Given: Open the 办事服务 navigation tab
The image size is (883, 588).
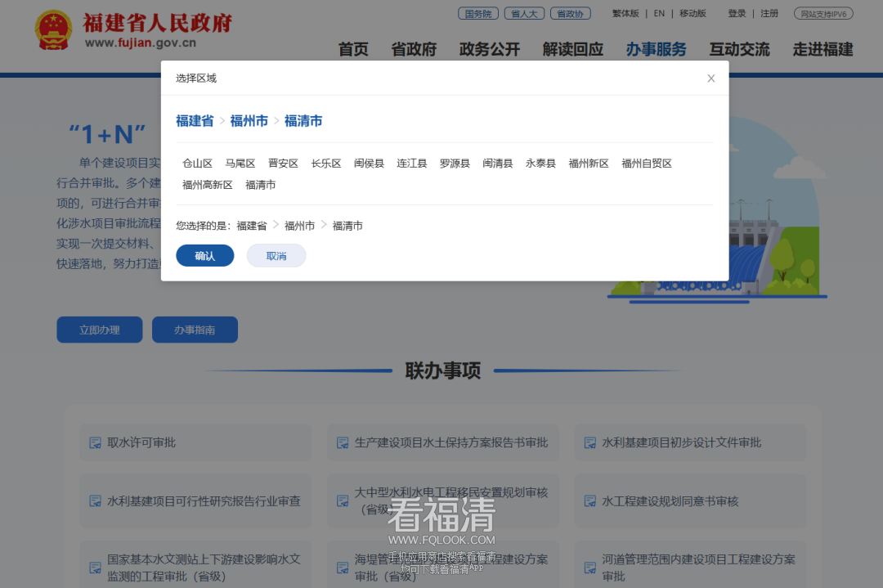Looking at the screenshot, I should (656, 49).
